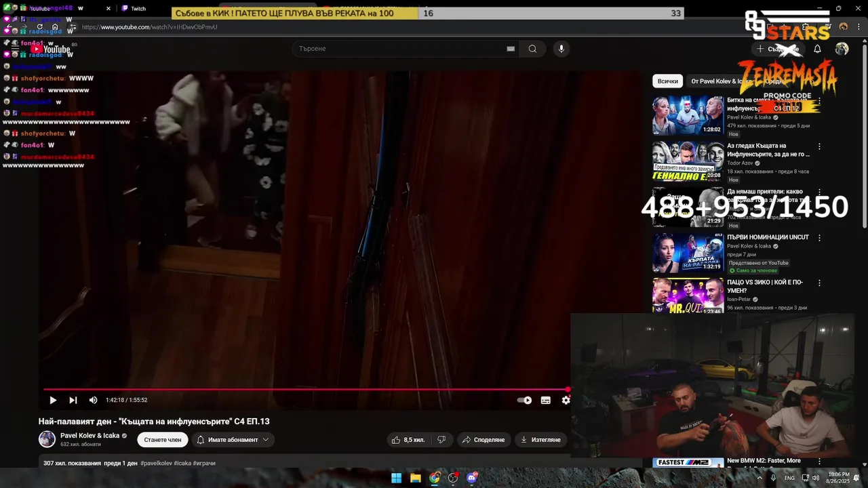The width and height of the screenshot is (868, 488).
Task: Click the search magnifier button
Action: click(532, 49)
